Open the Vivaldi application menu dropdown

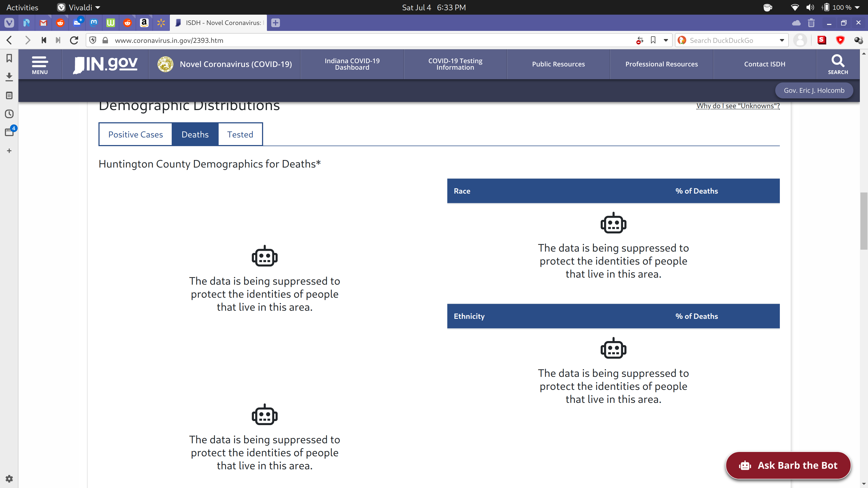79,7
